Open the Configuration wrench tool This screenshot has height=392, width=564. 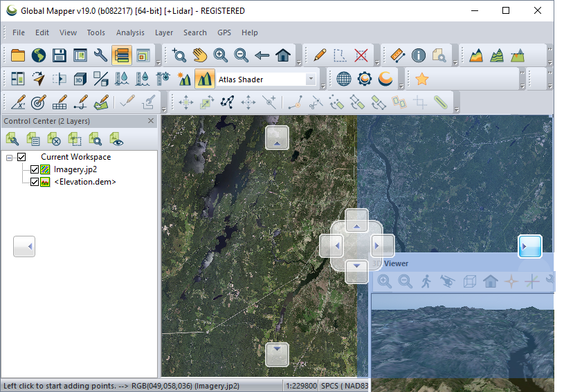point(101,55)
